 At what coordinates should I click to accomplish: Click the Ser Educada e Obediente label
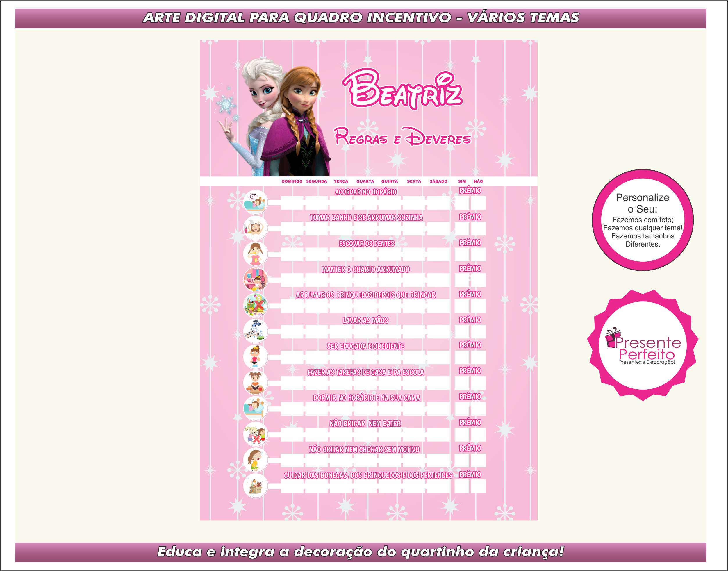(366, 346)
